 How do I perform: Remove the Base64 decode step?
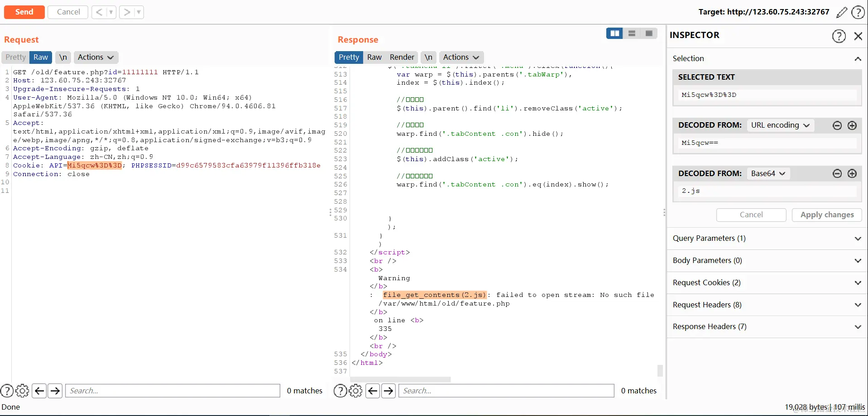click(x=837, y=173)
